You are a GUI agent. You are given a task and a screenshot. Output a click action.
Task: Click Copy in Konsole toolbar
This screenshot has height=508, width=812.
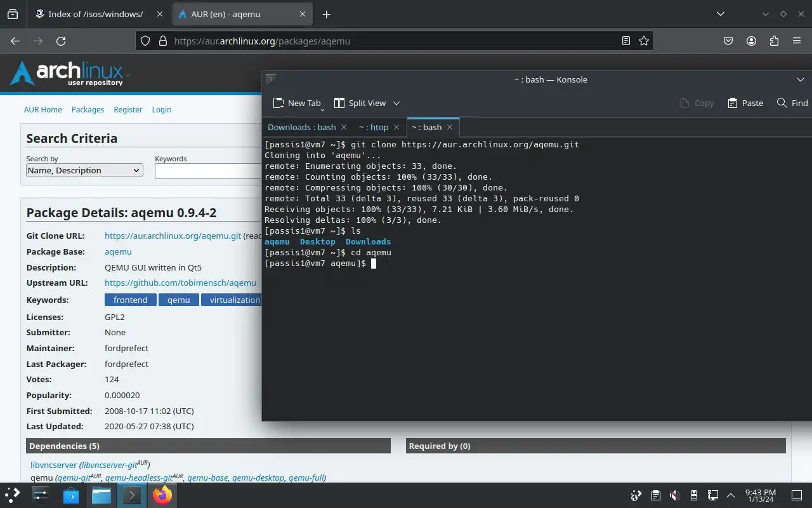click(x=697, y=103)
